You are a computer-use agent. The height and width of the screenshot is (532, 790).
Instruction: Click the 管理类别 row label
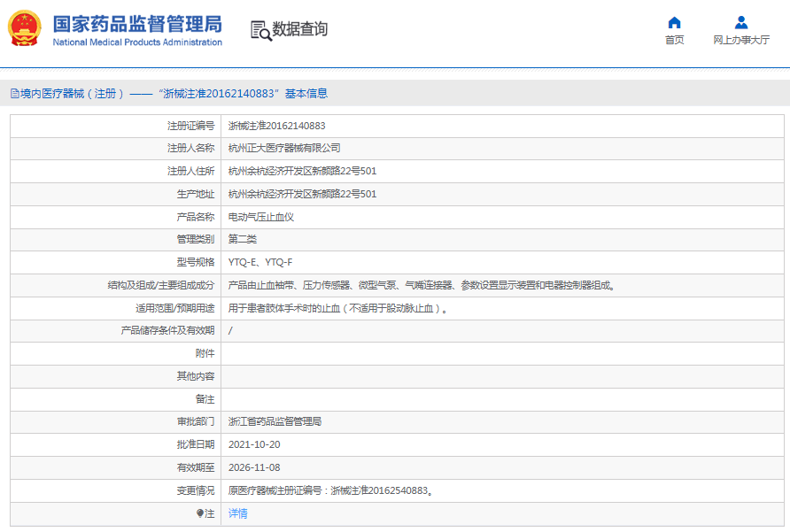click(x=195, y=239)
